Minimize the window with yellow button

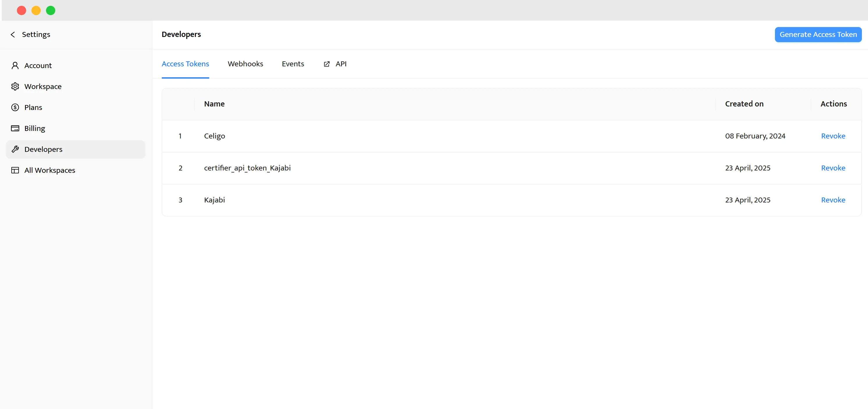click(36, 10)
